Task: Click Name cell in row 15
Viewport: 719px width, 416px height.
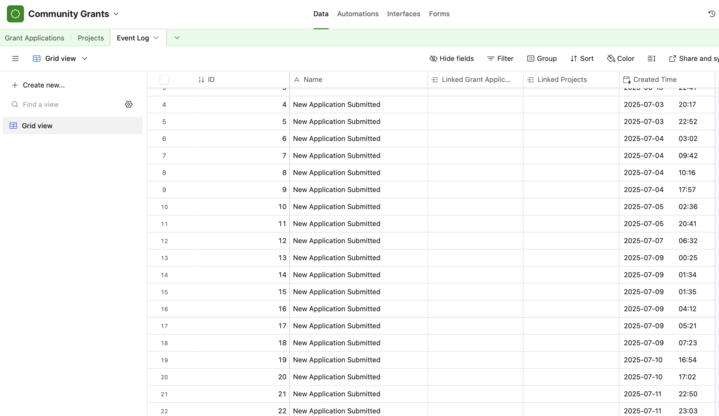Action: click(x=358, y=292)
